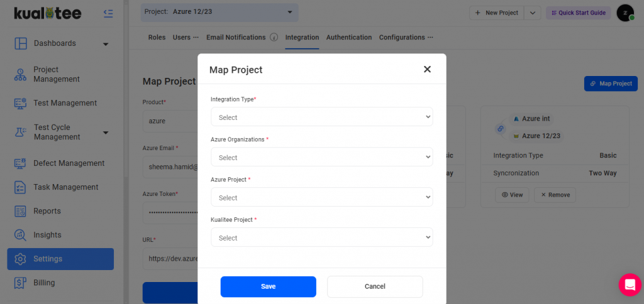Open Billing from sidebar
Screen dimensions: 644x304
tap(44, 283)
